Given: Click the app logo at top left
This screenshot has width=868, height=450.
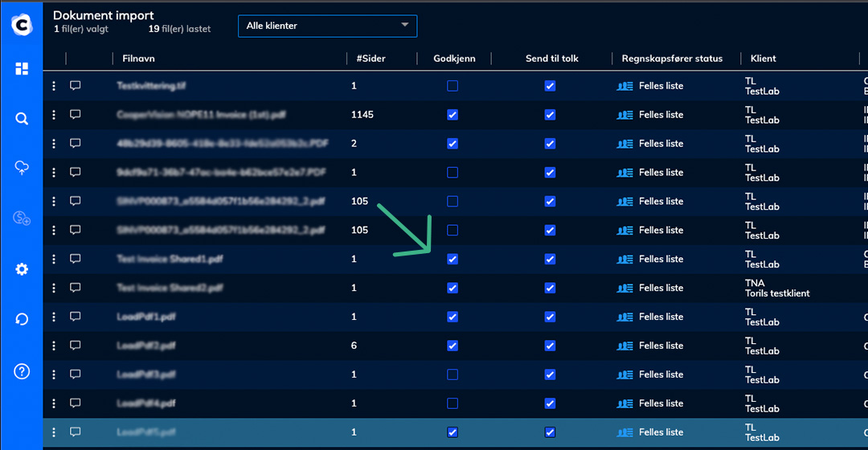Looking at the screenshot, I should pyautogui.click(x=22, y=24).
